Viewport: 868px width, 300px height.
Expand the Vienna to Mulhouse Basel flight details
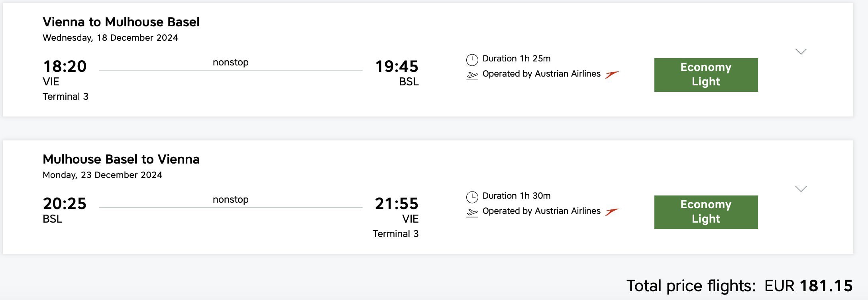[801, 51]
